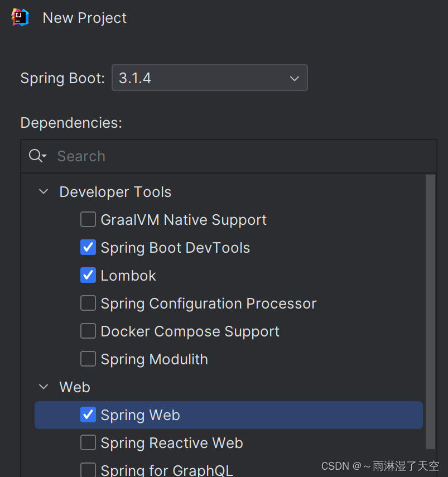Check Spring Configuration Processor
The image size is (448, 477).
pos(88,303)
